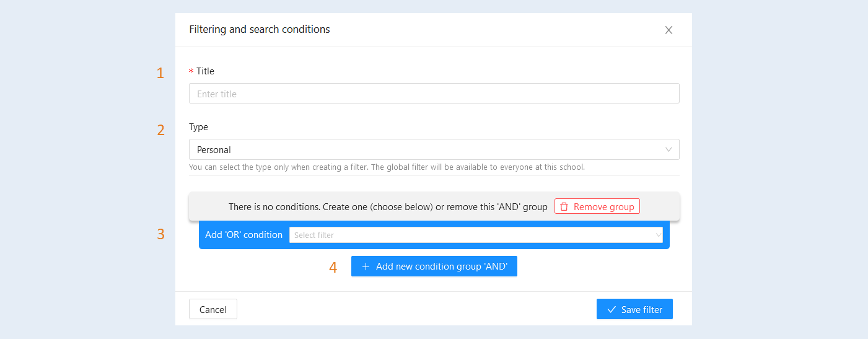Close the Filtering and search conditions dialog
Image resolution: width=868 pixels, height=339 pixels.
[669, 30]
